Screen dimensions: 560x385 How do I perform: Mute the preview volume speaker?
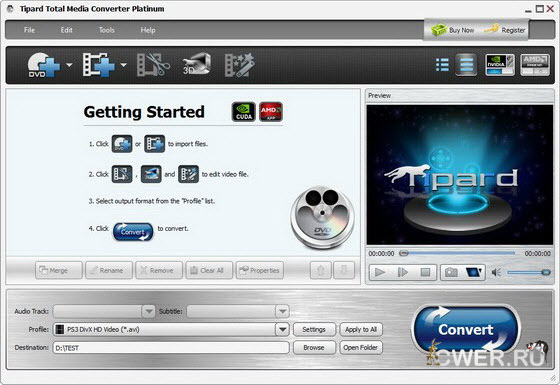(496, 272)
